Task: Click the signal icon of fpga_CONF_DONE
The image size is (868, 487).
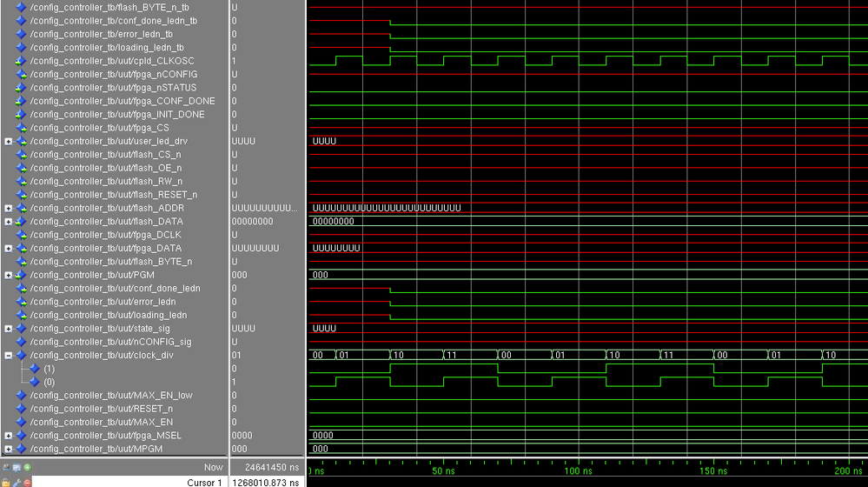Action: coord(21,101)
